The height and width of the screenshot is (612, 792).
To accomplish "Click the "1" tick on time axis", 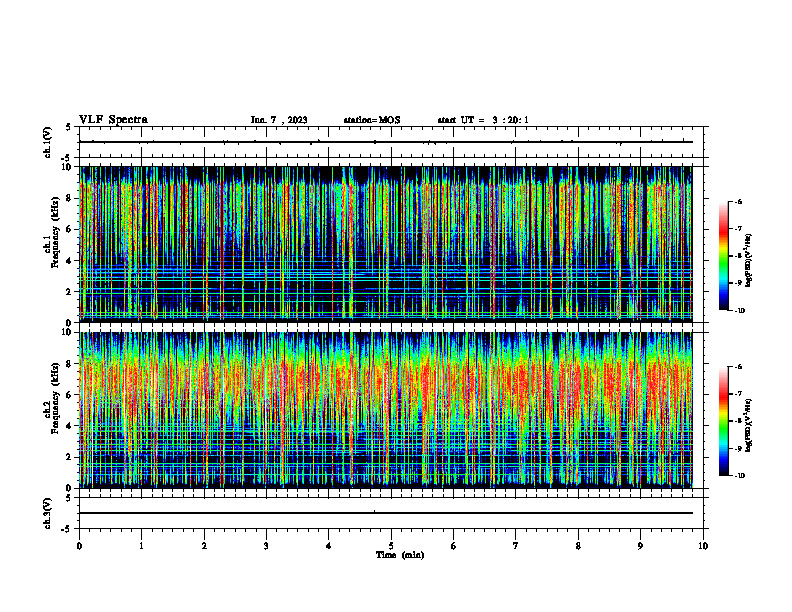I will click(141, 546).
